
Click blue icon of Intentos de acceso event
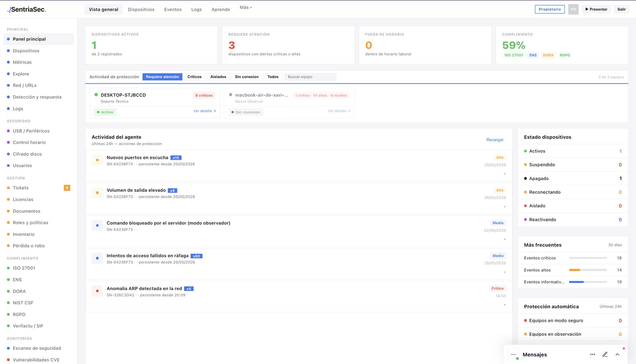point(97,258)
